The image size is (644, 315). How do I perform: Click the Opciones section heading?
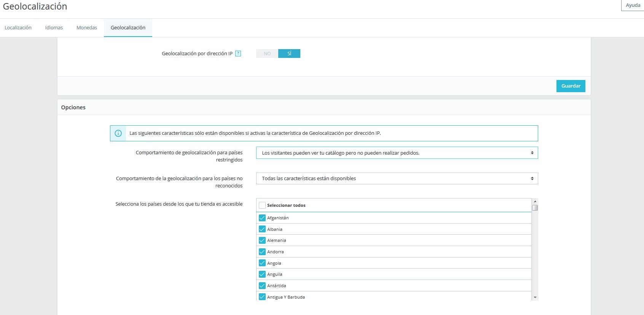[x=73, y=107]
